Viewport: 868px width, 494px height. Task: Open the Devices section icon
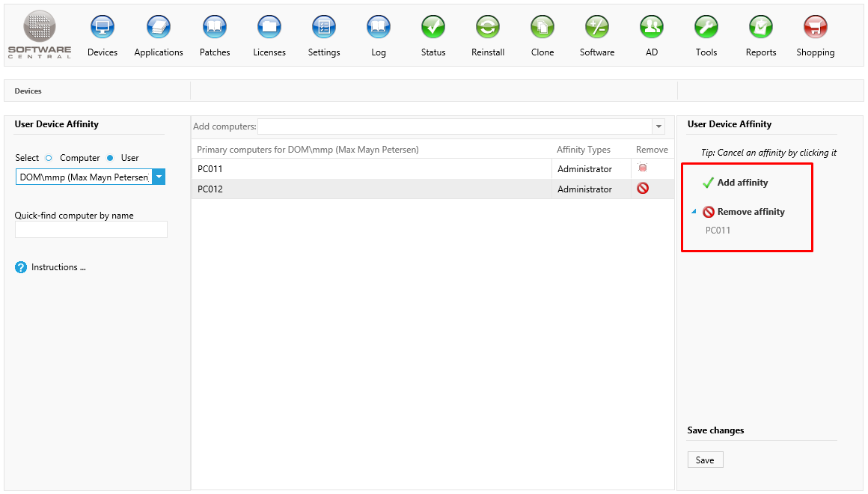coord(103,28)
